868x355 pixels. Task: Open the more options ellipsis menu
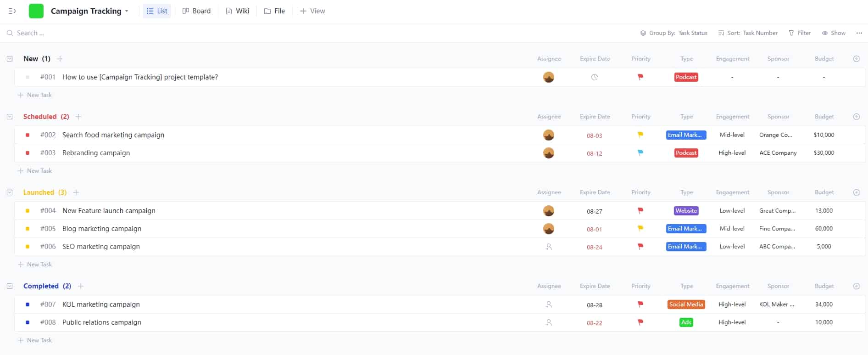coord(859,33)
